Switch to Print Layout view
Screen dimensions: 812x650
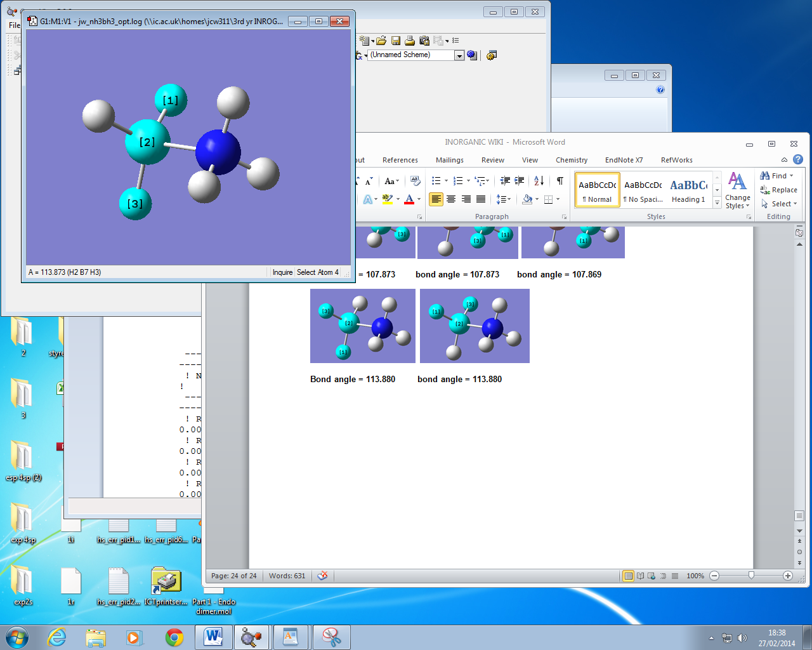pos(628,576)
